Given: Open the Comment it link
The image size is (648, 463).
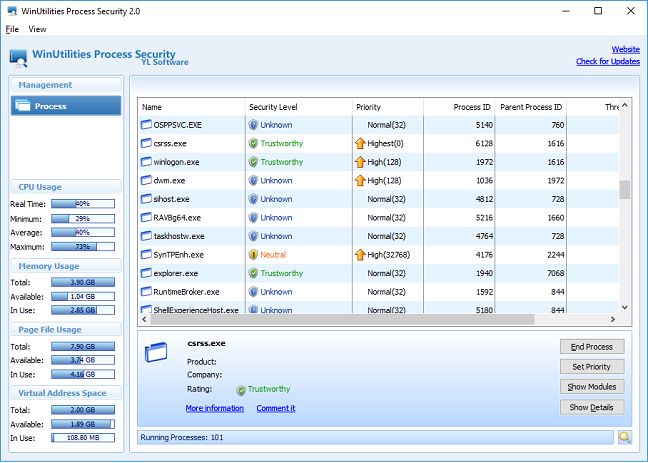Looking at the screenshot, I should click(276, 408).
